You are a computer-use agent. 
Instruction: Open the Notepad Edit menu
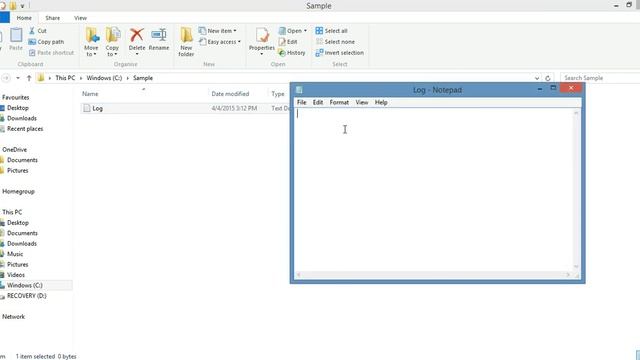point(318,102)
